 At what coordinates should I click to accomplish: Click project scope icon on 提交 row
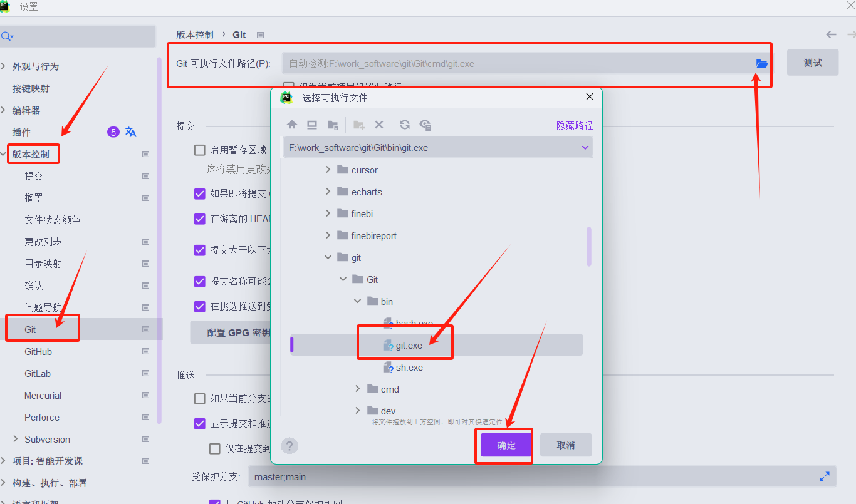(x=146, y=176)
